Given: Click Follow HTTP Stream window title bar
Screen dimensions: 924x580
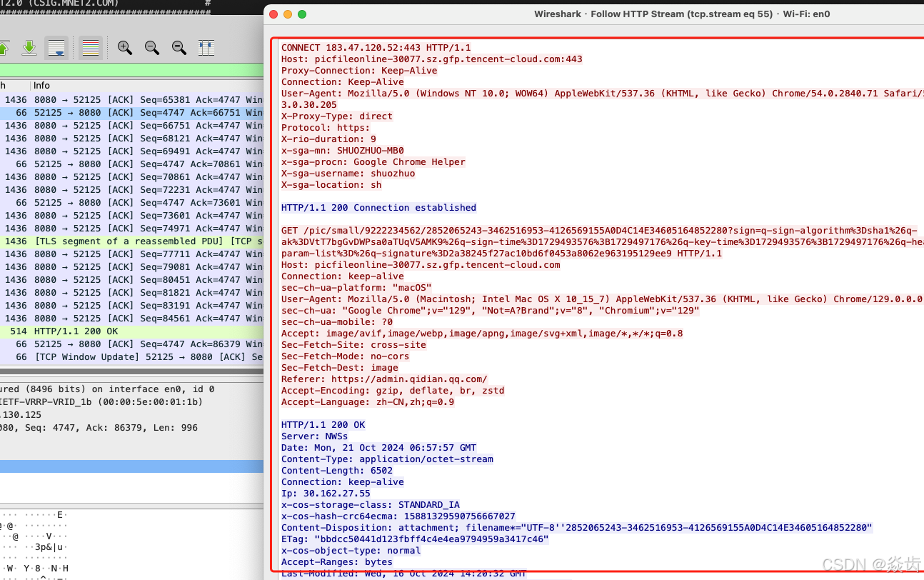Looking at the screenshot, I should [594, 14].
